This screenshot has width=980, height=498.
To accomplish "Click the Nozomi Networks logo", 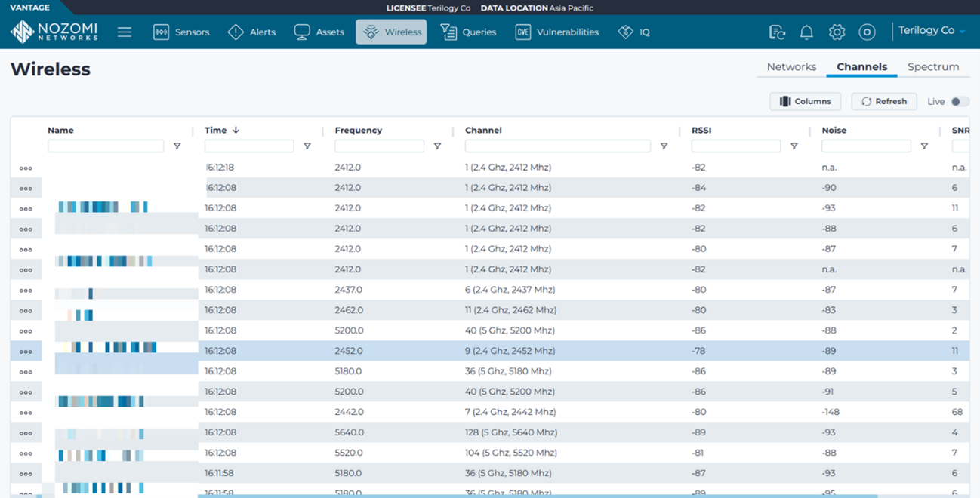I will click(54, 32).
